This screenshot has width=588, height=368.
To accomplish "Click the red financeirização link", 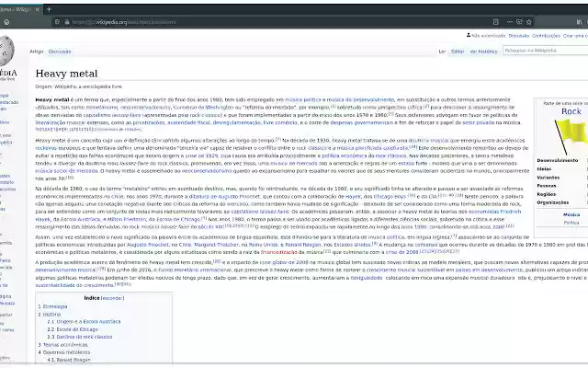I will (x=278, y=252).
